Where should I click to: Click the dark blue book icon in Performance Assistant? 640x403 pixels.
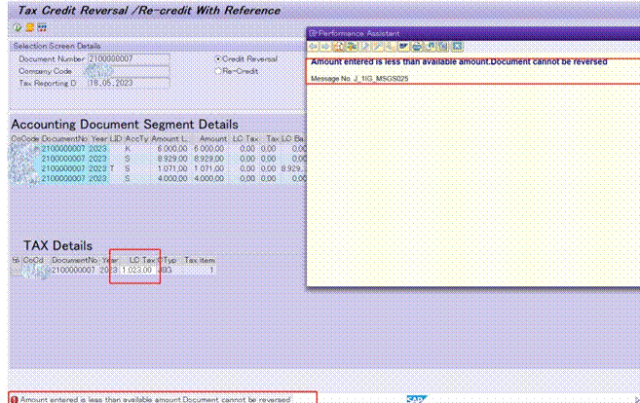404,47
